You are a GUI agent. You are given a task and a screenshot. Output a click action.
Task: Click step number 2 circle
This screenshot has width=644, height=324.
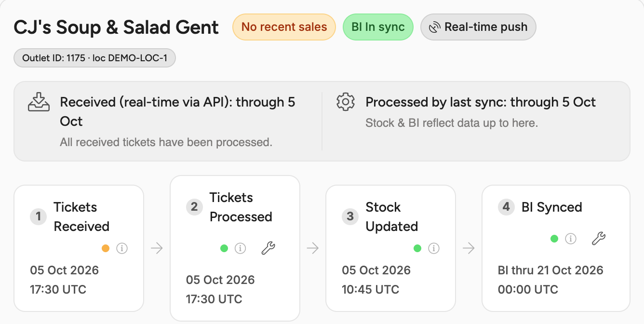coord(194,207)
